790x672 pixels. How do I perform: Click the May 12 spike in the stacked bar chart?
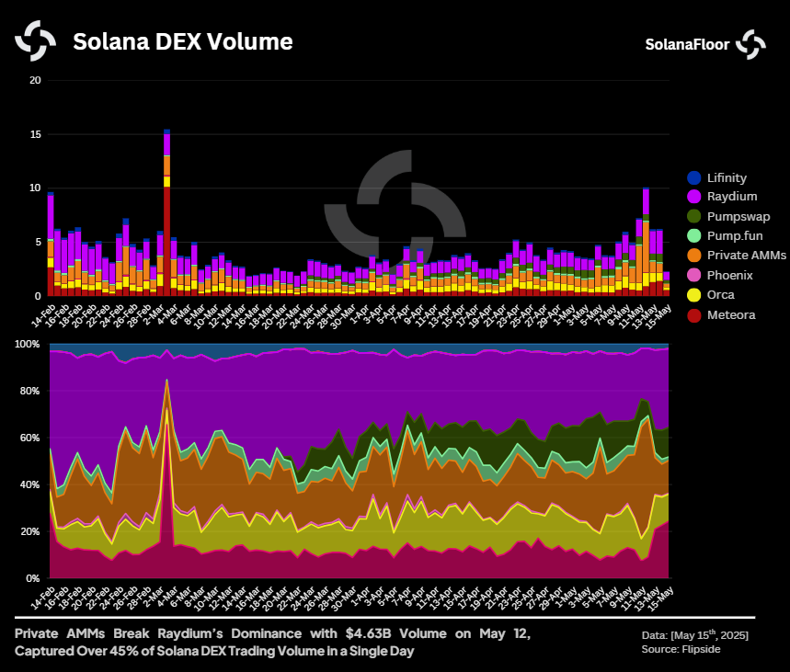[x=647, y=230]
